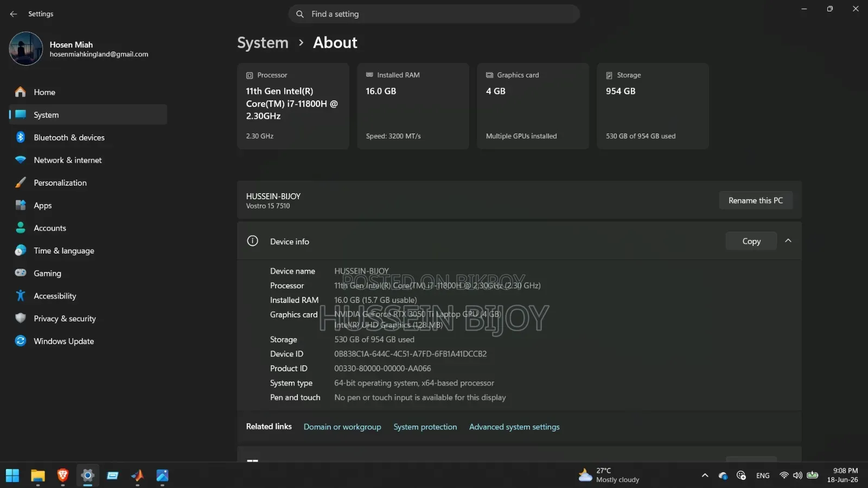Image resolution: width=868 pixels, height=488 pixels.
Task: Open the Wi-Fi network tray icon
Action: 784,476
